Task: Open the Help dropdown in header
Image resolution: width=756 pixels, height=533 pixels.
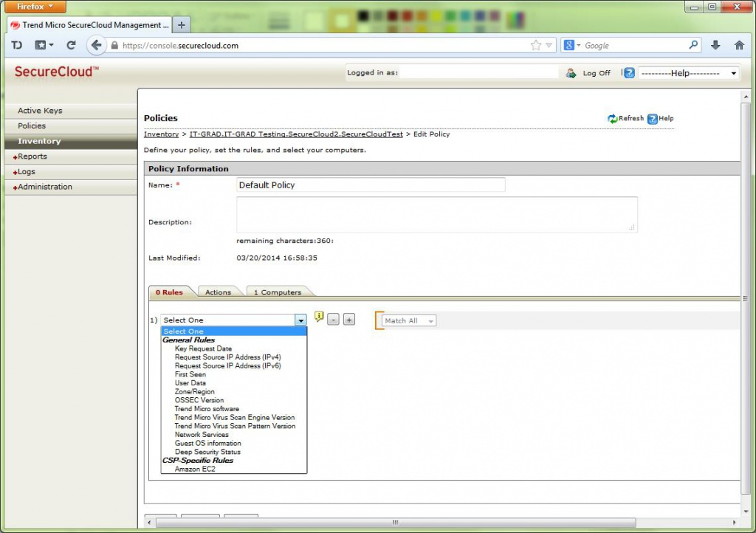Action: coord(688,73)
